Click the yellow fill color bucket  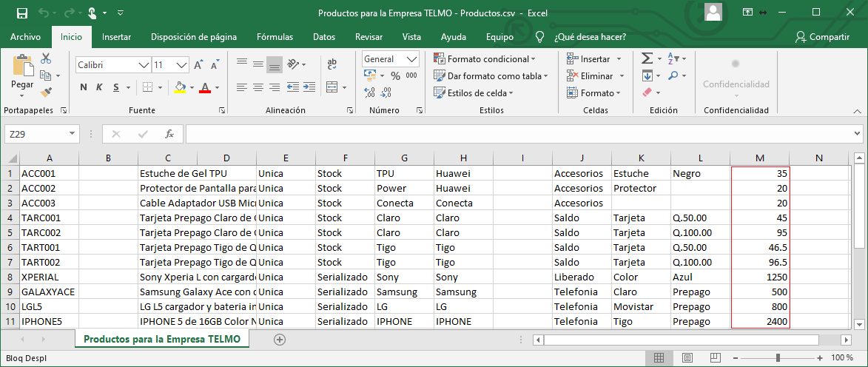179,87
